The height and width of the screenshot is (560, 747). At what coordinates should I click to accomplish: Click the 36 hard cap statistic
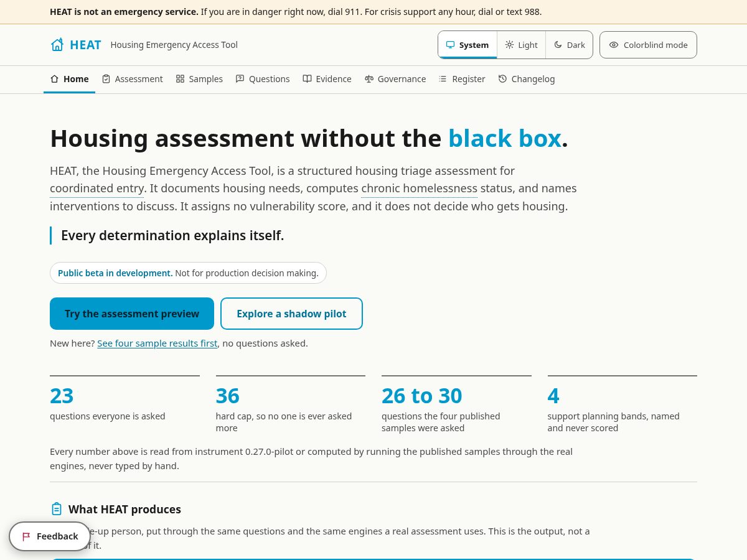click(291, 404)
